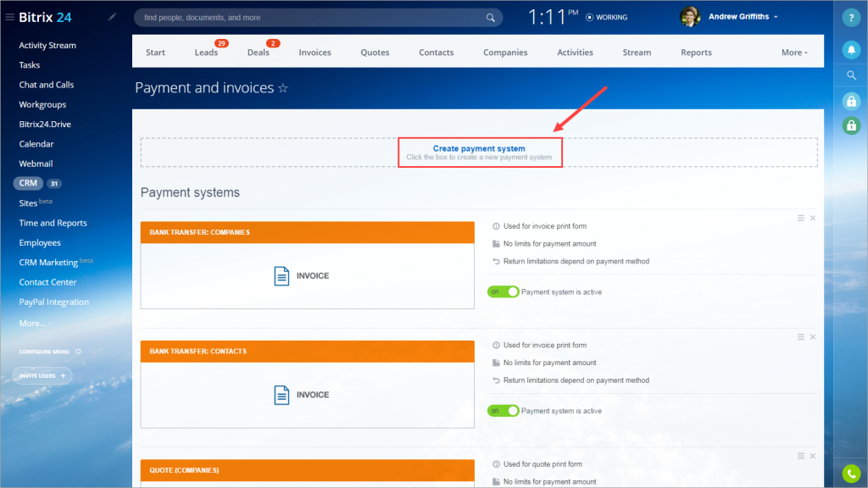This screenshot has width=868, height=488.
Task: Click the invoice document icon in Bank Transfer: Contacts
Action: 281,395
